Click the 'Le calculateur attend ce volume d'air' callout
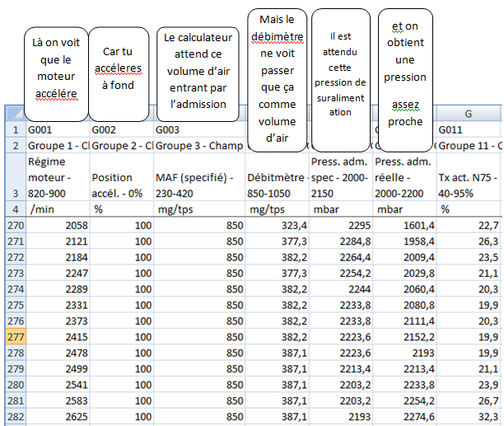The height and width of the screenshot is (426, 504). [x=198, y=70]
